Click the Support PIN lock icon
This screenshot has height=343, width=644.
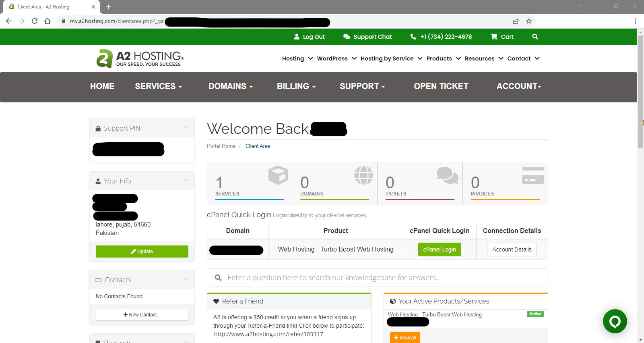pyautogui.click(x=98, y=129)
